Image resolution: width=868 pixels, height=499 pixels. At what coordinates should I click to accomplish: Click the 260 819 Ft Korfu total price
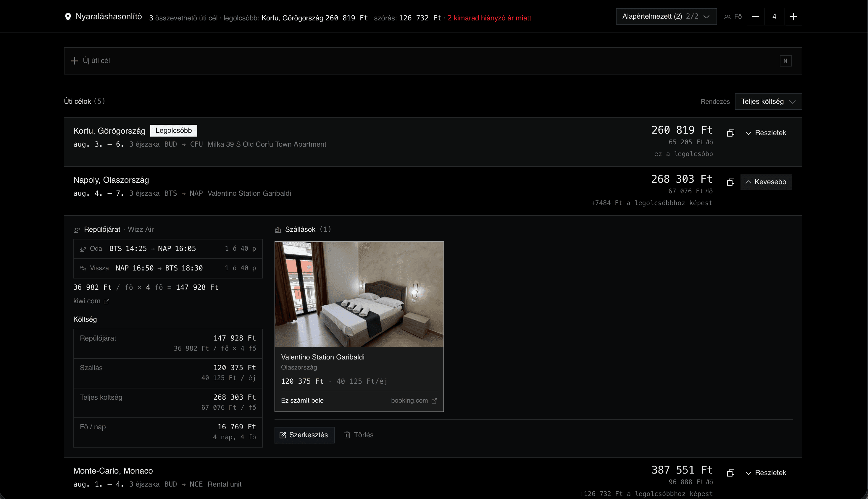point(682,130)
